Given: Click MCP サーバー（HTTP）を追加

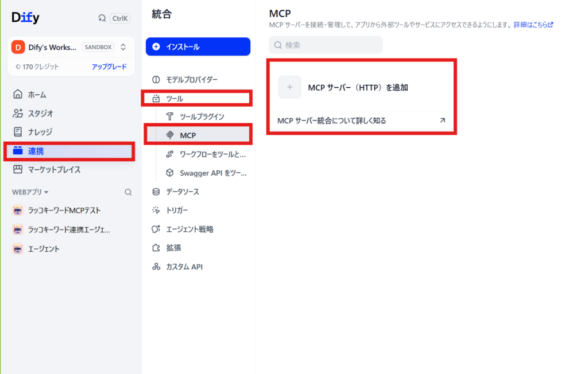Looking at the screenshot, I should [358, 87].
